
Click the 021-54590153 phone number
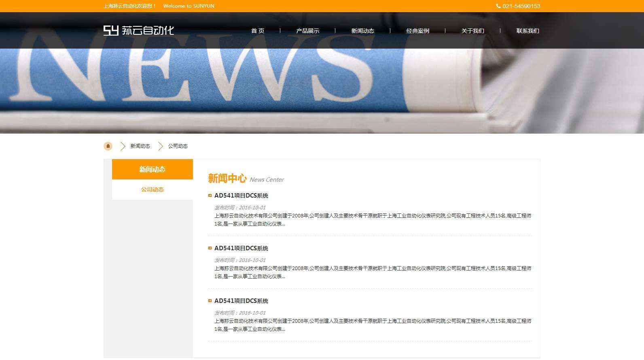[521, 6]
